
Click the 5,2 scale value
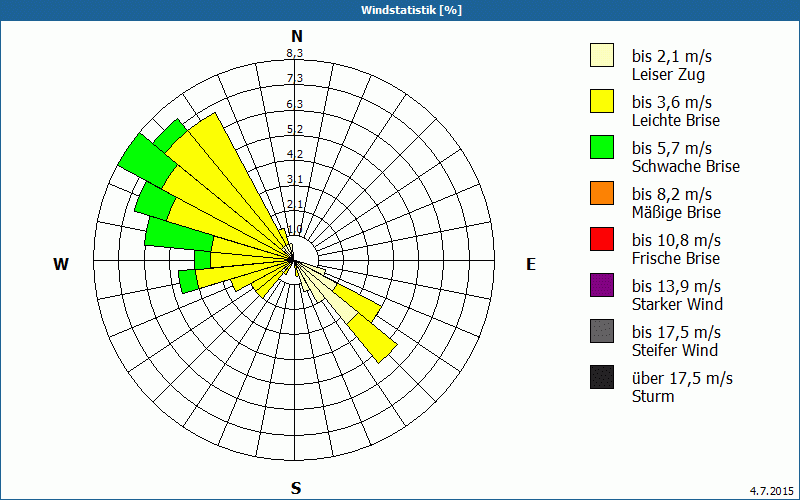tap(295, 129)
